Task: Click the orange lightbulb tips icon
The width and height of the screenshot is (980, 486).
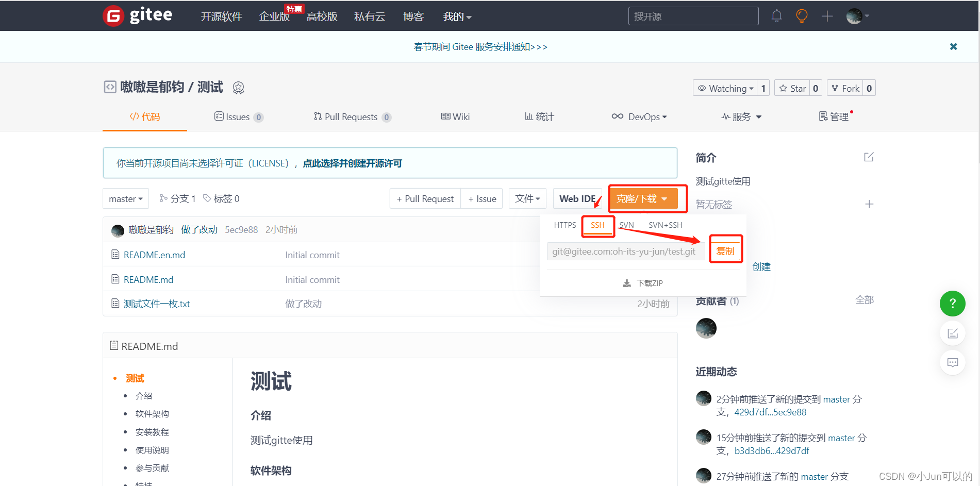Action: [x=802, y=16]
